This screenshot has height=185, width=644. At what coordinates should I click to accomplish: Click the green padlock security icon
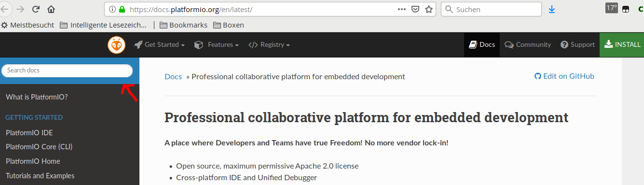[x=122, y=9]
